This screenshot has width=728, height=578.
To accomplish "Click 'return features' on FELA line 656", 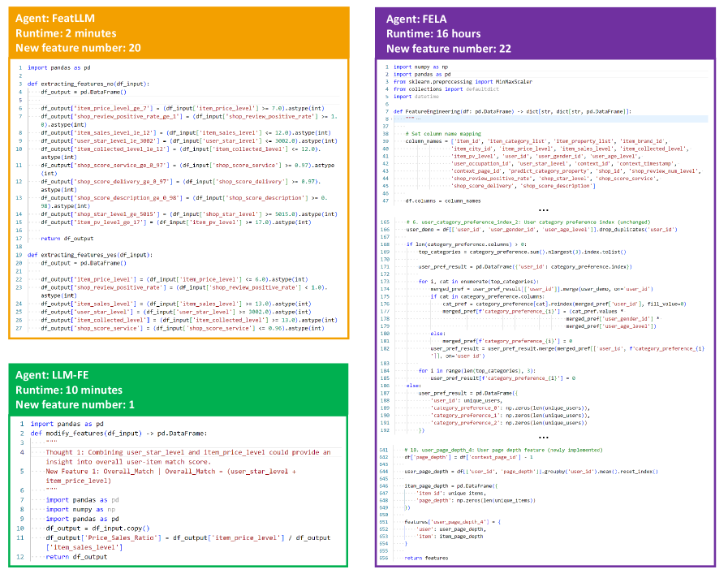I will (426, 558).
